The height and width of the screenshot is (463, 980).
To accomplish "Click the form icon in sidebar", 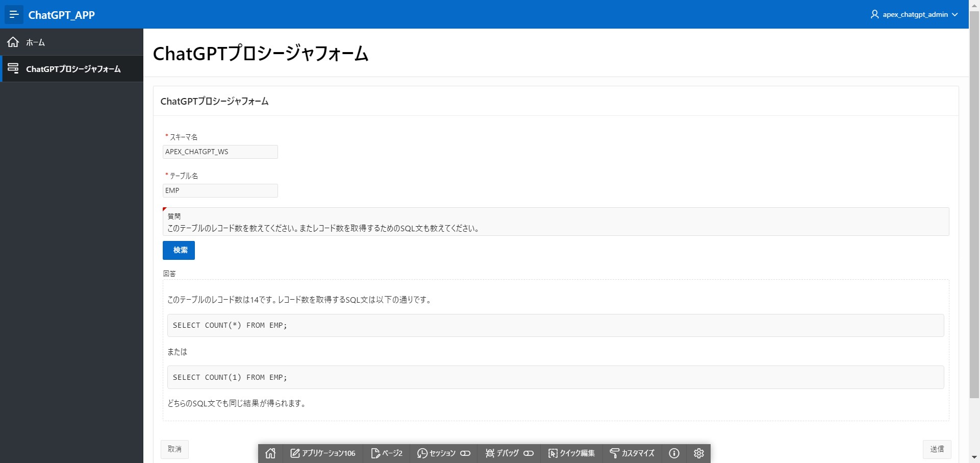I will click(x=13, y=68).
